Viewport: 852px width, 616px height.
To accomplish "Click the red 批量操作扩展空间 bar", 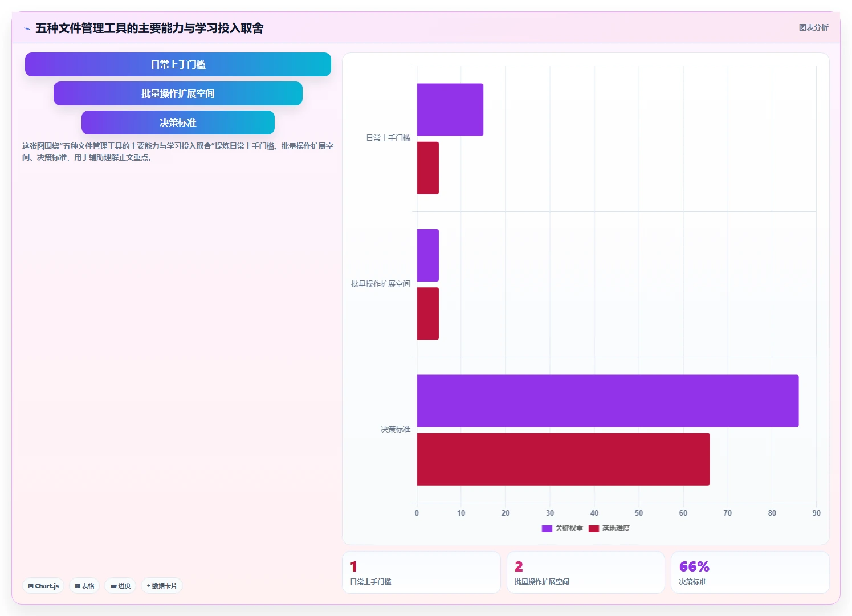I will [x=427, y=313].
